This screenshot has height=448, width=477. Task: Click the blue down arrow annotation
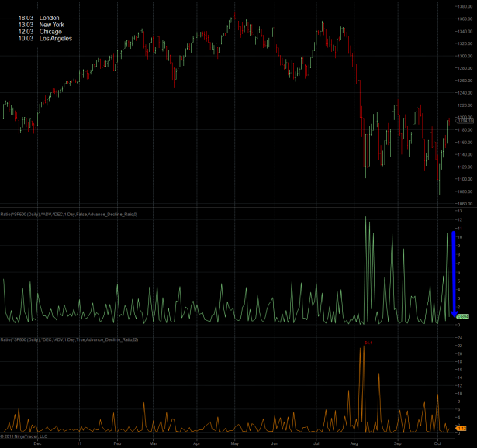(x=453, y=273)
